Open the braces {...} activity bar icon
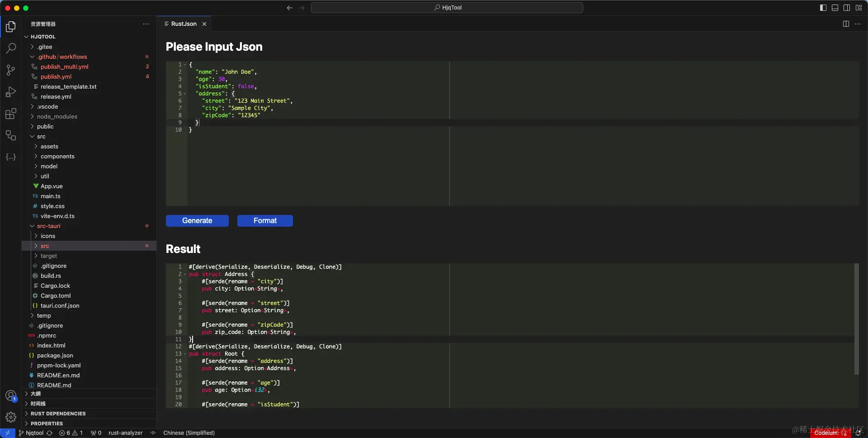This screenshot has width=868, height=438. pos(11,157)
